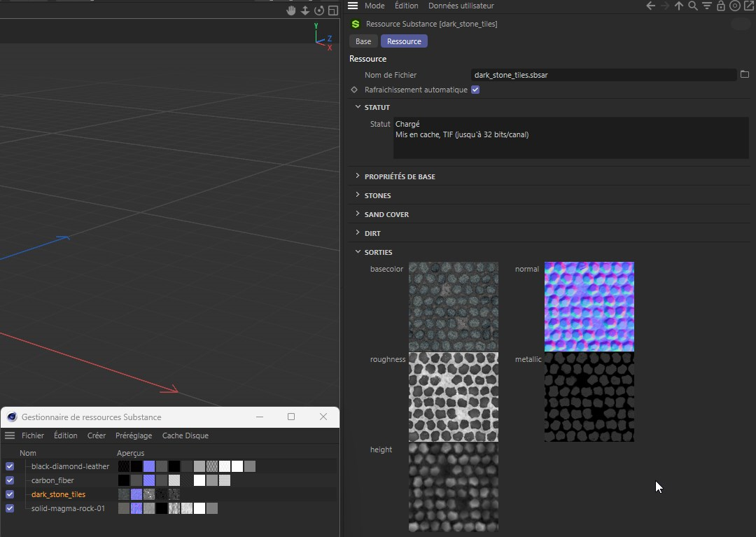Select the black-diamond-leather resource
This screenshot has height=537, width=756.
pyautogui.click(x=70, y=466)
